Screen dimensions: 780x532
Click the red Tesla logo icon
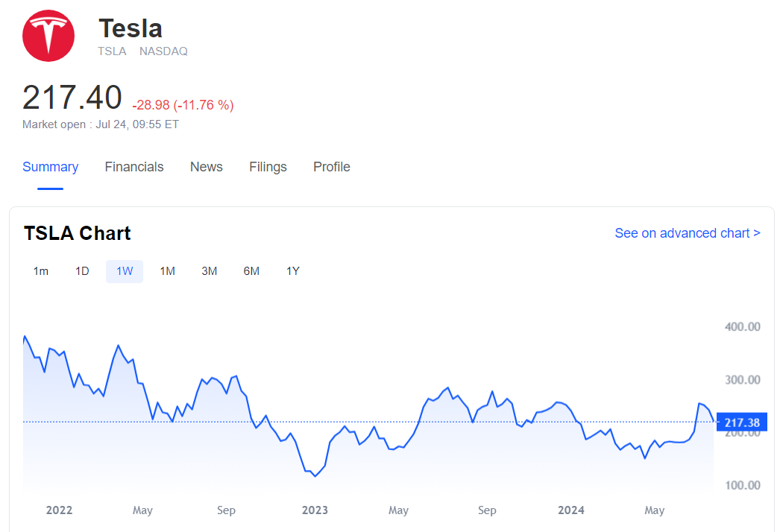[48, 36]
